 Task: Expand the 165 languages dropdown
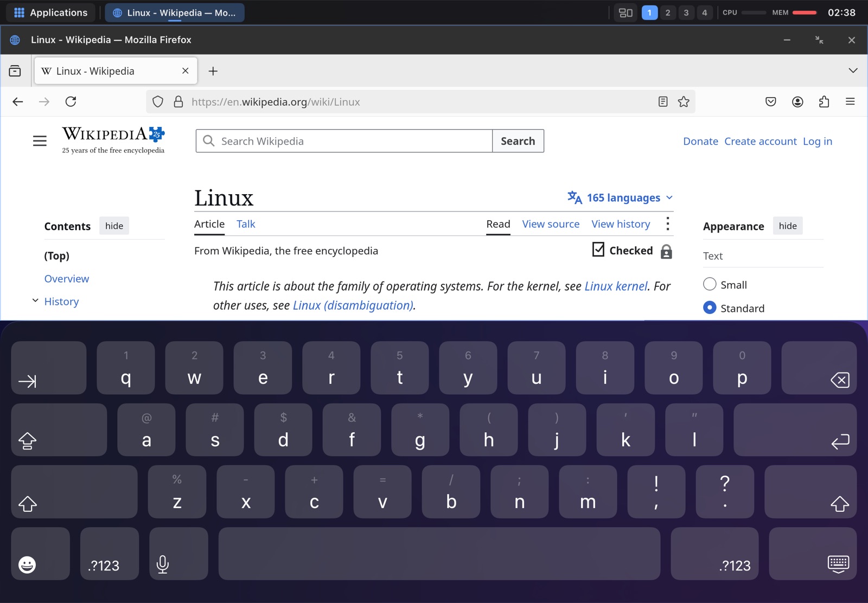tap(620, 198)
